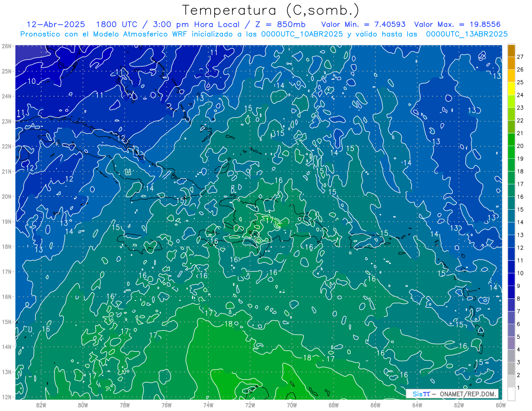
Task: Click latitude axis label "12N"
Action: coord(6,397)
